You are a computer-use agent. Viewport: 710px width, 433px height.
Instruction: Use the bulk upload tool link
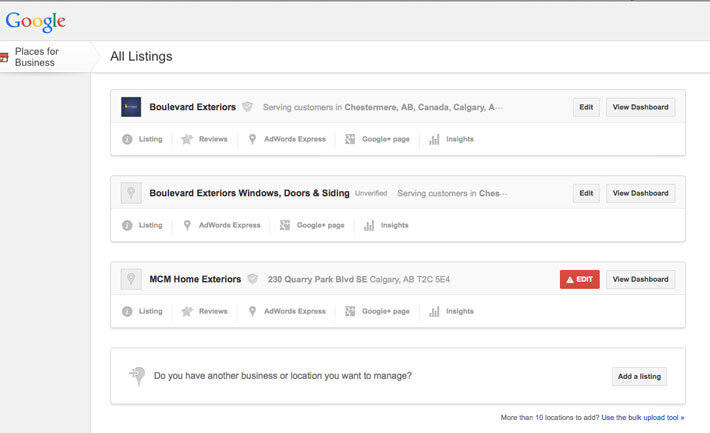coord(643,418)
